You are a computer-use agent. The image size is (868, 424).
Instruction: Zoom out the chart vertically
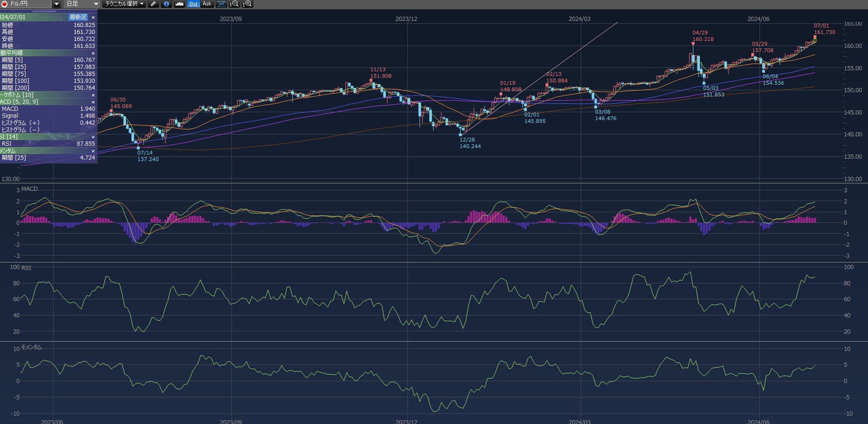pos(235,4)
